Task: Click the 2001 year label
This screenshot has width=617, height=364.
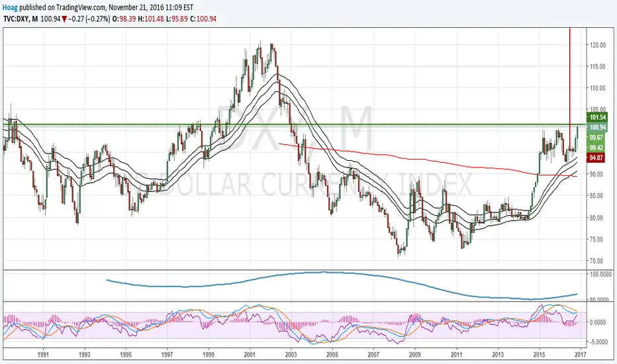Action: (x=250, y=355)
